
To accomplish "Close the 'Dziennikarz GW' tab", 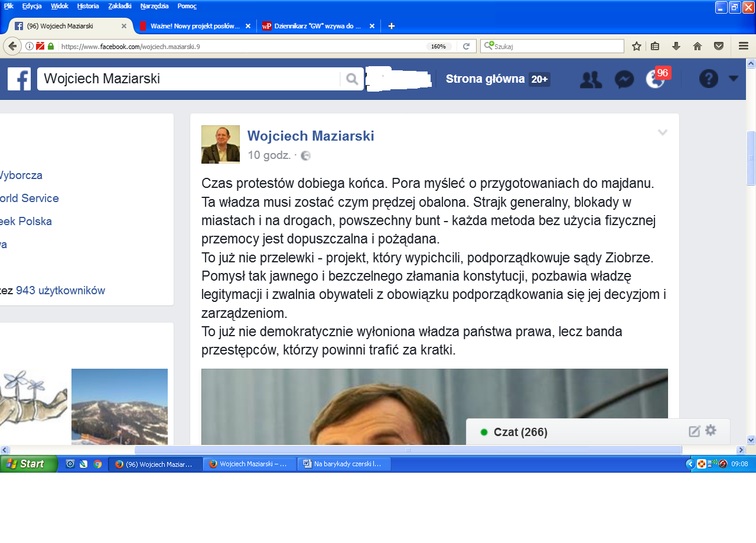I will tap(372, 26).
